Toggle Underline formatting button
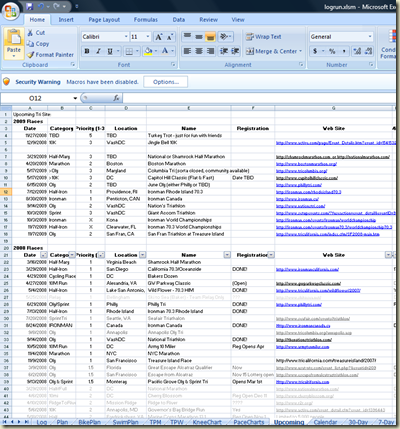Image resolution: width=400 pixels, height=429 pixels. (110, 51)
